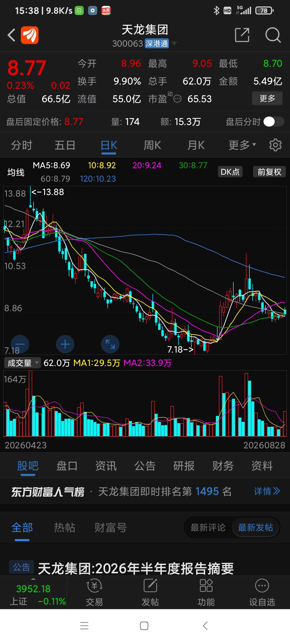
Task: Open the 发帖 post icon
Action: point(150,592)
